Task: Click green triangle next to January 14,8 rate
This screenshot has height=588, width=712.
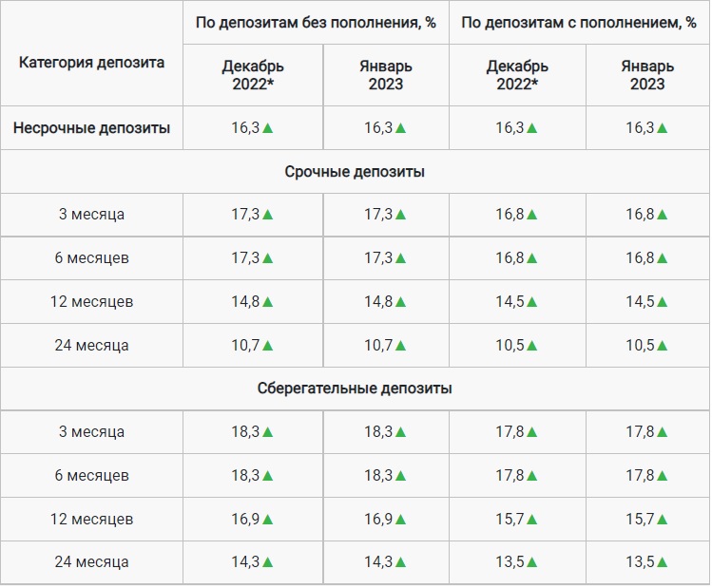Action: [x=400, y=302]
